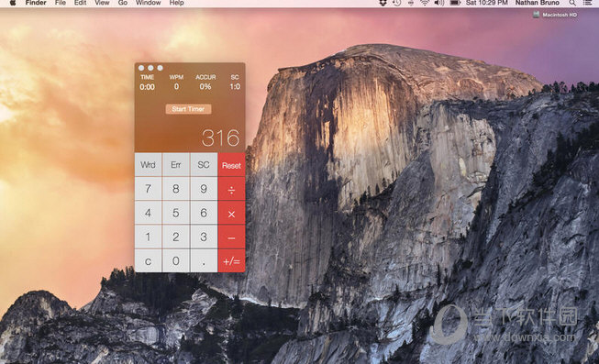The width and height of the screenshot is (599, 364).
Task: Click the multiply operator key
Action: pyautogui.click(x=231, y=213)
